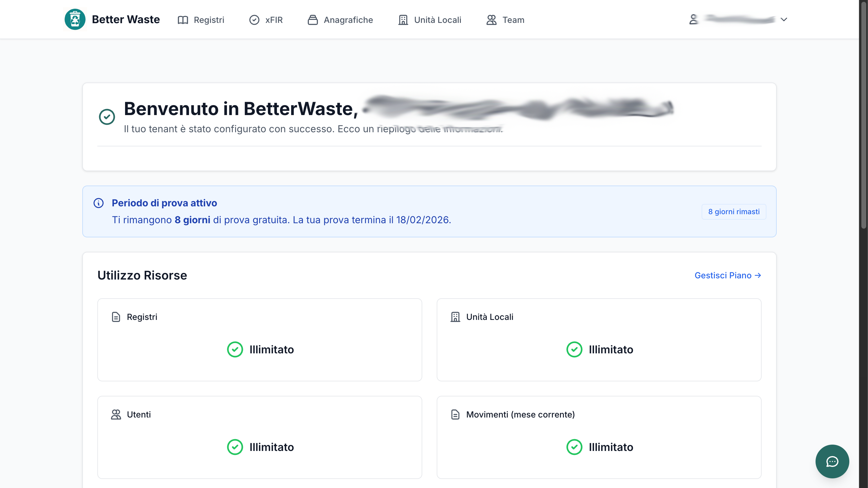The width and height of the screenshot is (868, 488).
Task: Click the info icon in trial banner
Action: point(98,203)
